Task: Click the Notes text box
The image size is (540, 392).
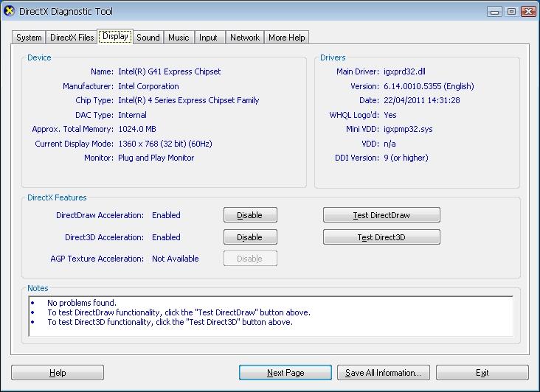Action: (271, 316)
